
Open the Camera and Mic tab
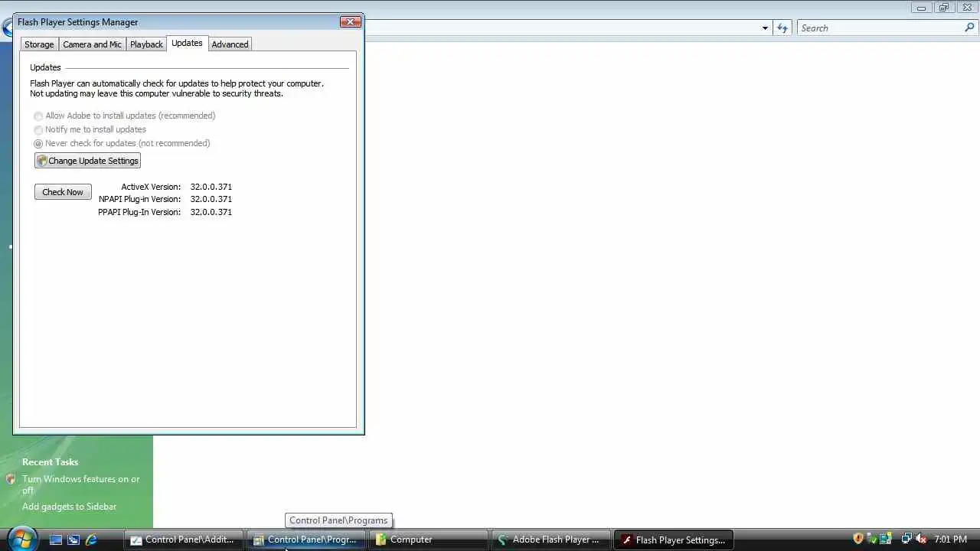92,44
